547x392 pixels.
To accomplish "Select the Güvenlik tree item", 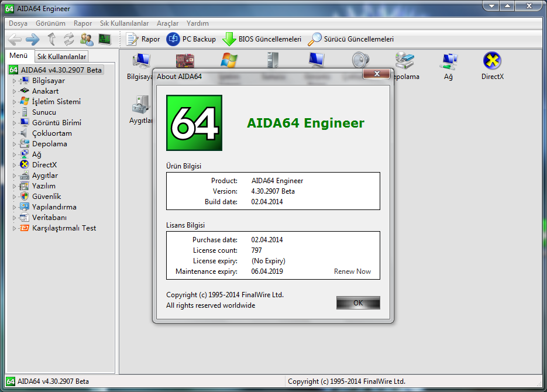I will coord(46,197).
